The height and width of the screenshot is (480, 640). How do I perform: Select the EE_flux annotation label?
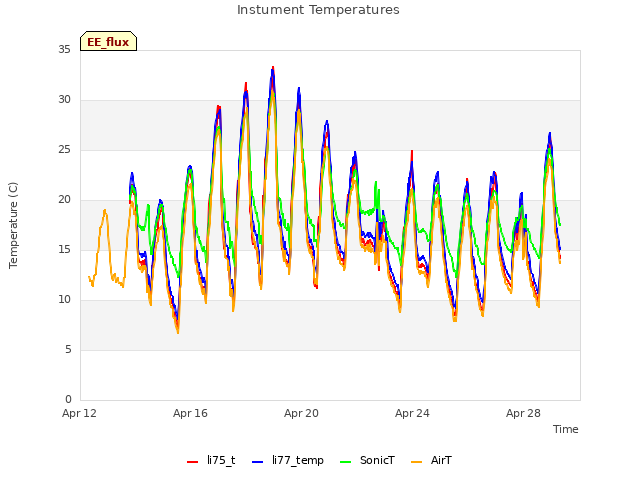[108, 41]
